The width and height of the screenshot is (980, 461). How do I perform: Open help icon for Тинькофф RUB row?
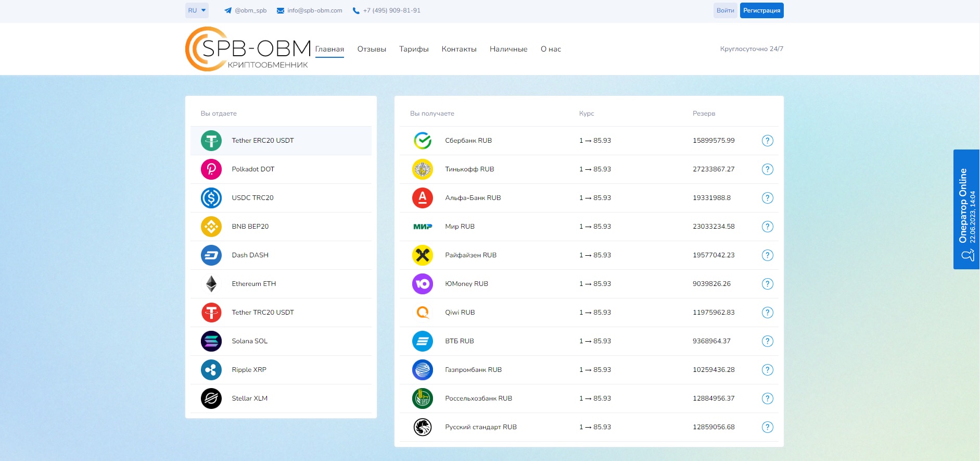767,169
